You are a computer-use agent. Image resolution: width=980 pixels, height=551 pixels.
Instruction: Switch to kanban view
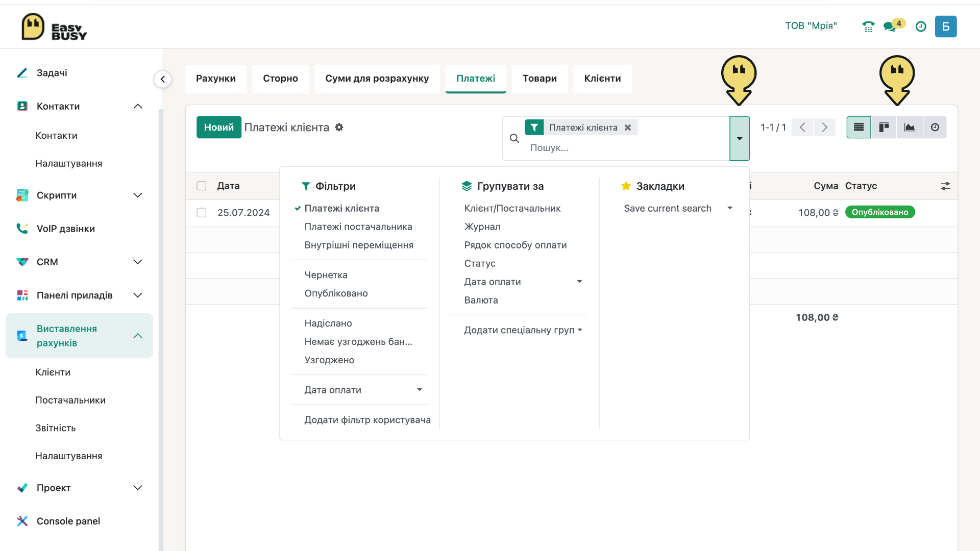[x=884, y=127]
